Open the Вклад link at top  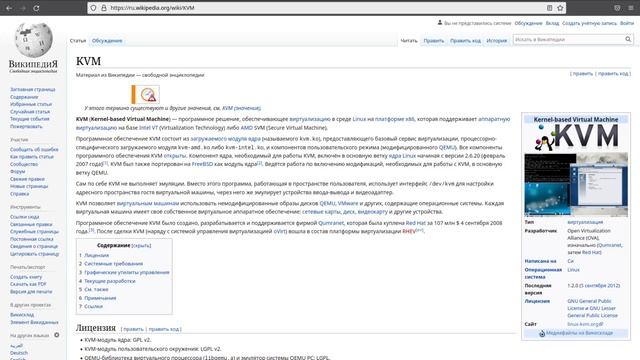(552, 23)
